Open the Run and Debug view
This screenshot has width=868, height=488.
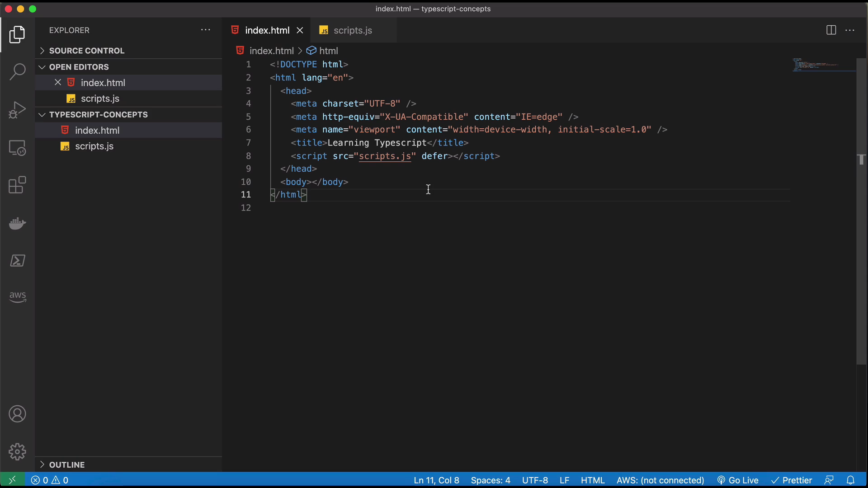tap(17, 110)
